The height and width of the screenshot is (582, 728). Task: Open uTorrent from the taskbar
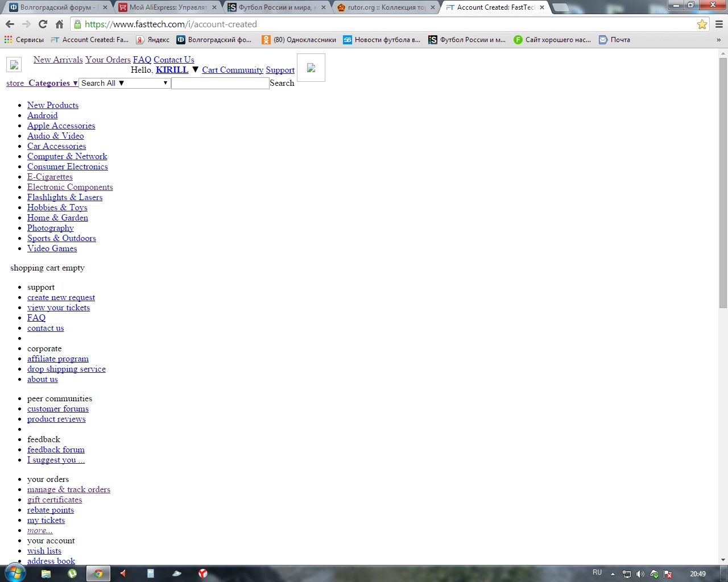click(72, 573)
